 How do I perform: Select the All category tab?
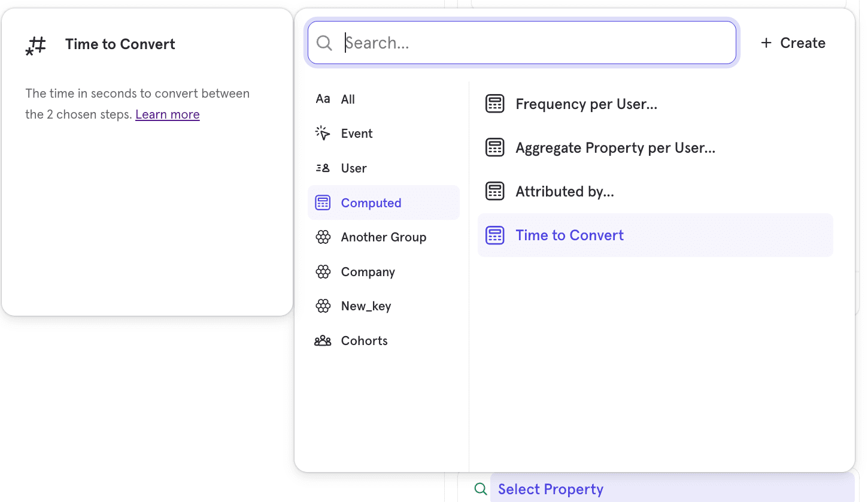347,99
